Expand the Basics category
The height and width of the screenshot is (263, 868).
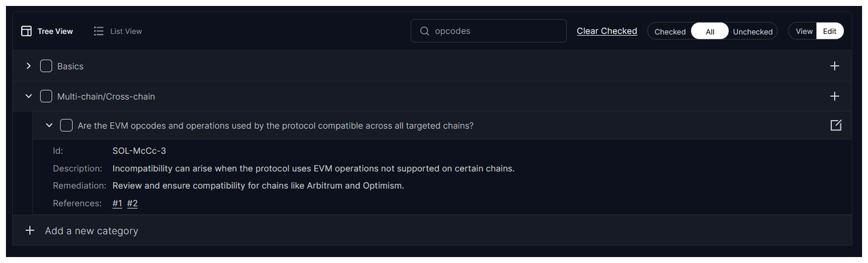coord(29,66)
